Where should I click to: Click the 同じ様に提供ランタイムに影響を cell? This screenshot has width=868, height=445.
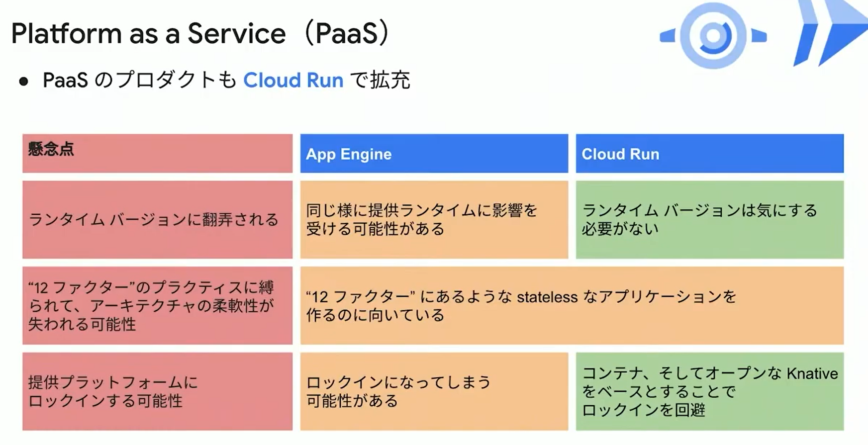[434, 220]
